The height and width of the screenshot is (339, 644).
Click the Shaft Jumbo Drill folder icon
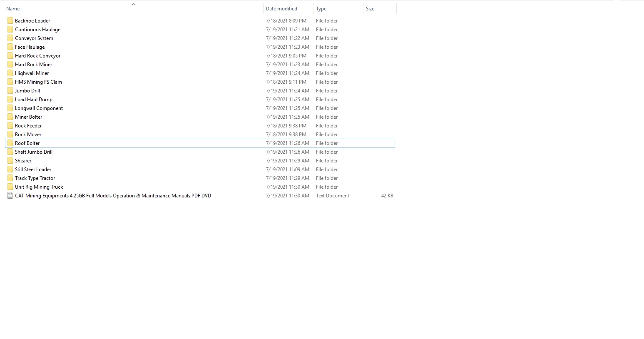(10, 152)
